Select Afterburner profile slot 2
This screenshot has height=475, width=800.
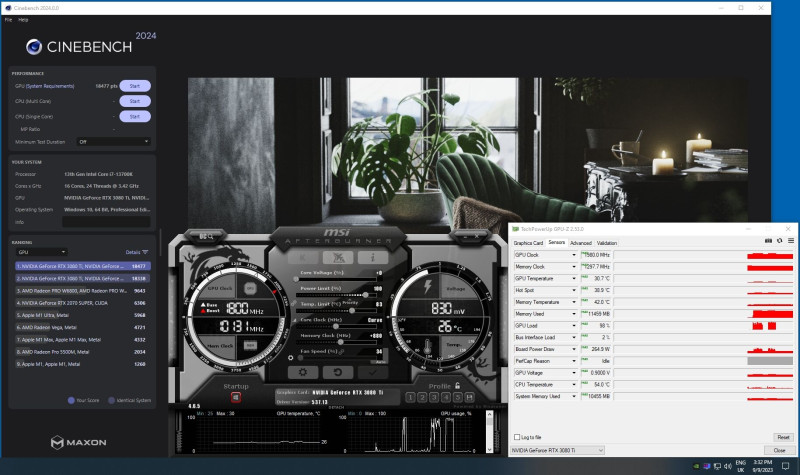click(x=422, y=397)
